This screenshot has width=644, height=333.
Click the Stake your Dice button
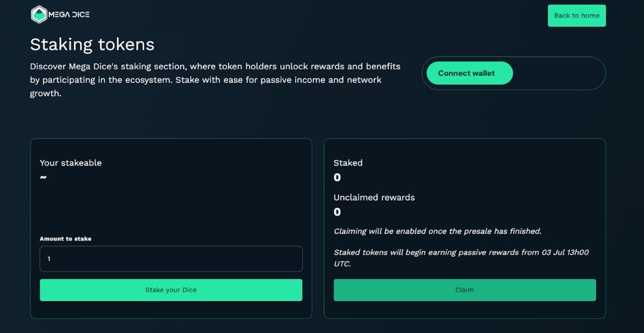pos(171,290)
